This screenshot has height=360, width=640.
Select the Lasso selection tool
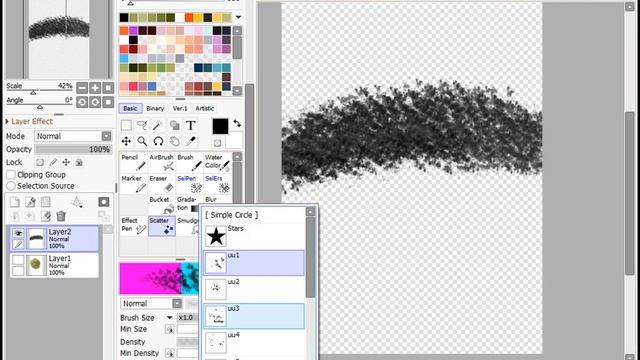tap(142, 125)
